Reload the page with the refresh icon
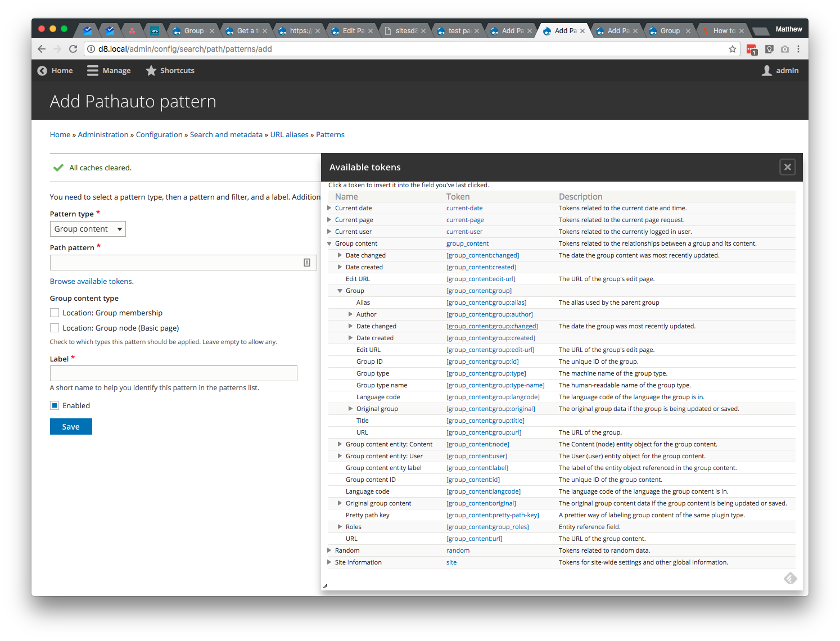This screenshot has height=641, width=840. pyautogui.click(x=73, y=49)
